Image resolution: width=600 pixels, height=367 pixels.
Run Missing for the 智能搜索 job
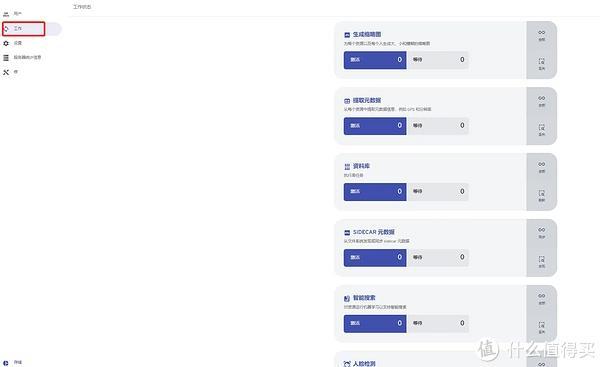point(541,327)
